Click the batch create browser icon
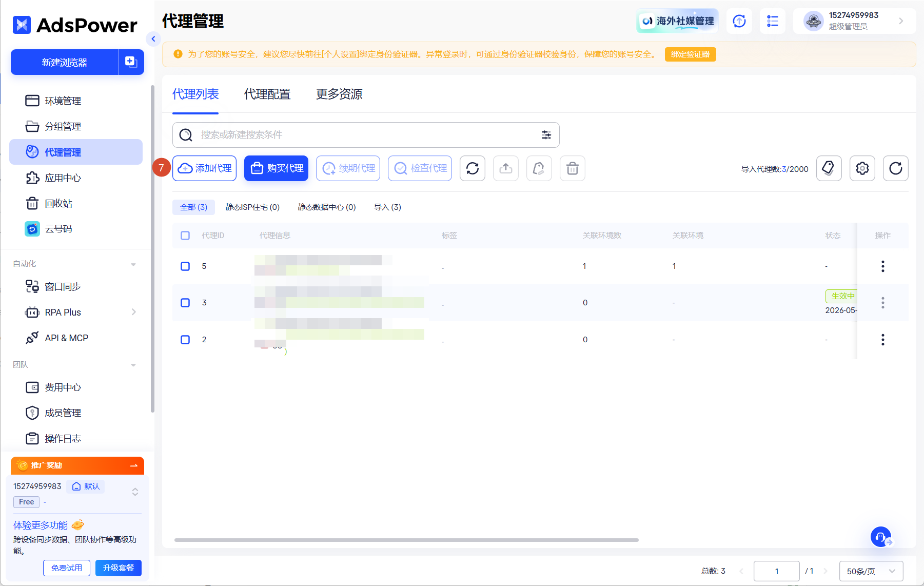The height and width of the screenshot is (586, 924). click(x=131, y=62)
